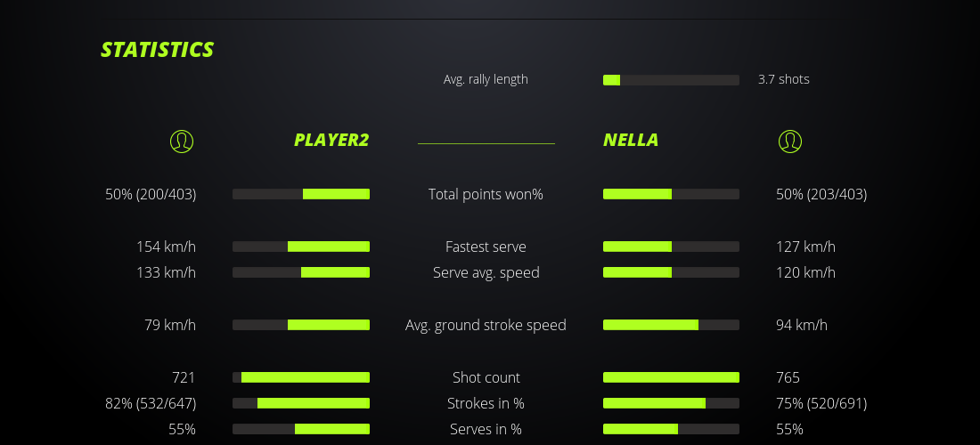Click the 3.7 shots value
The width and height of the screenshot is (980, 445).
784,79
